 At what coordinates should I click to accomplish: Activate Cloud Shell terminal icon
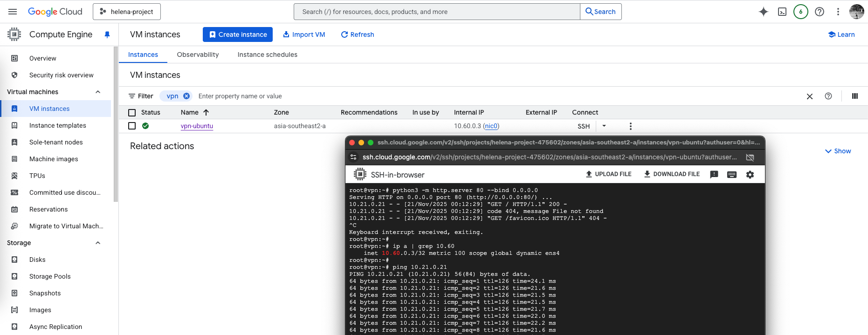tap(782, 12)
